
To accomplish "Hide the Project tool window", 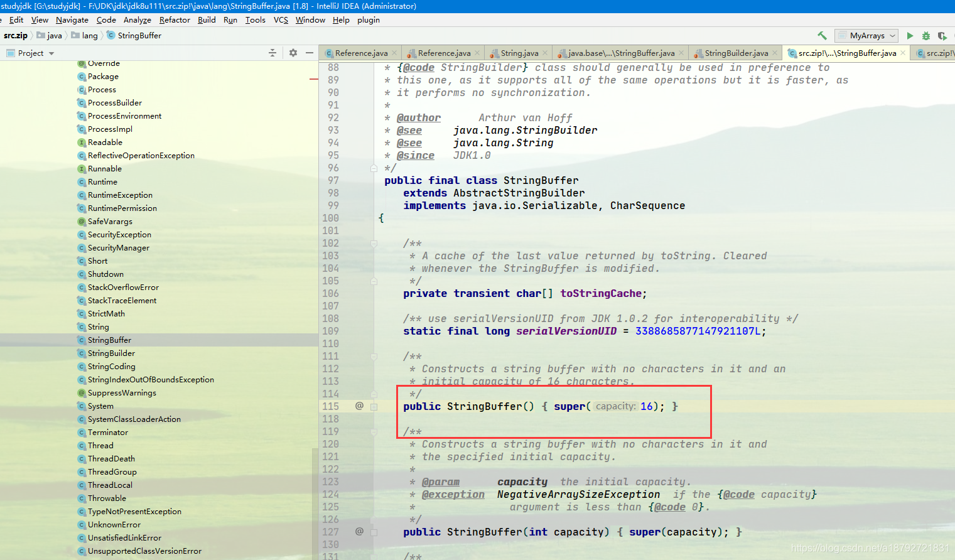I will click(310, 53).
